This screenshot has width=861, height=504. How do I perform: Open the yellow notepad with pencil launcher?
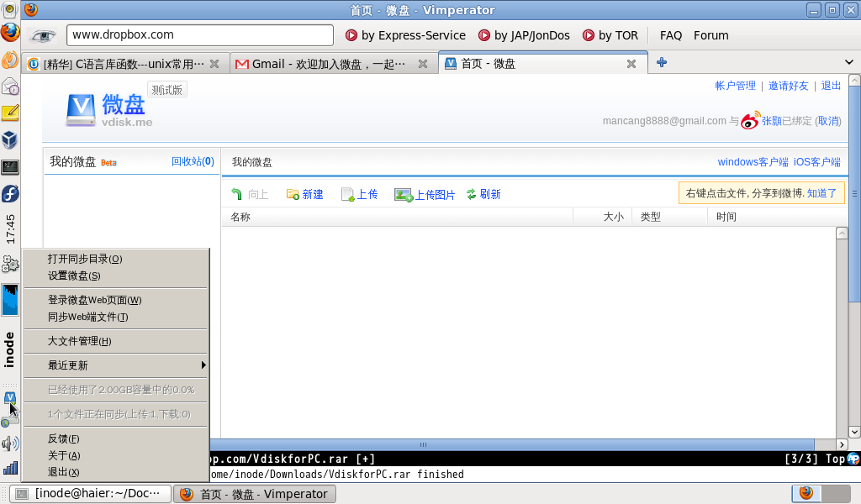click(x=10, y=113)
